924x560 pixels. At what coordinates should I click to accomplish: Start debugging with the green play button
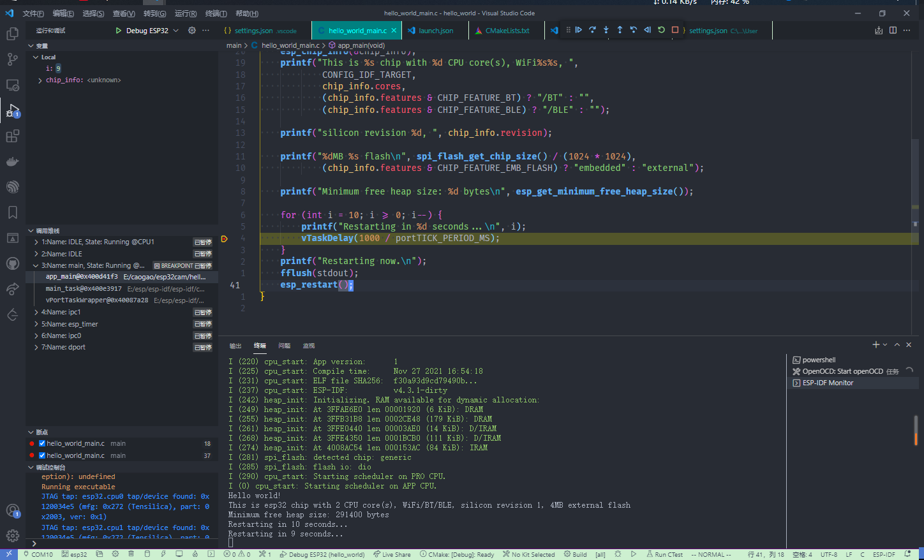[119, 31]
